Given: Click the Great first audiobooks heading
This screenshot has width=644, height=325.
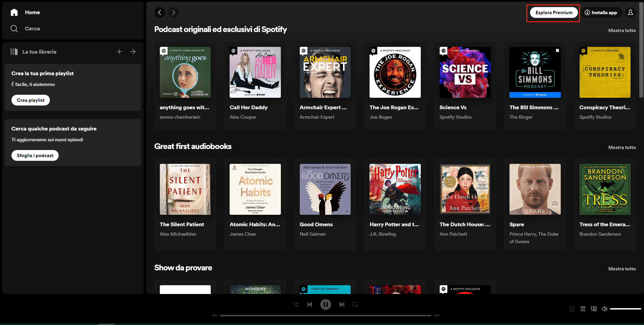Looking at the screenshot, I should [x=193, y=146].
